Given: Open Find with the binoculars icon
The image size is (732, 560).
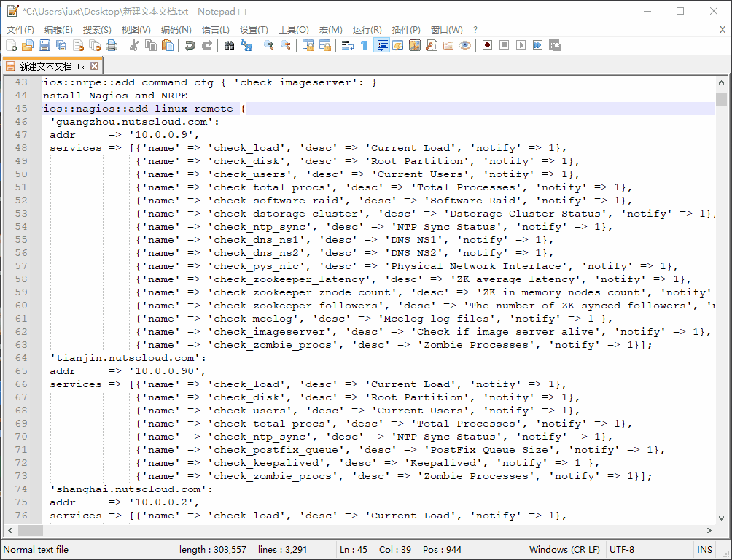Looking at the screenshot, I should [x=229, y=45].
